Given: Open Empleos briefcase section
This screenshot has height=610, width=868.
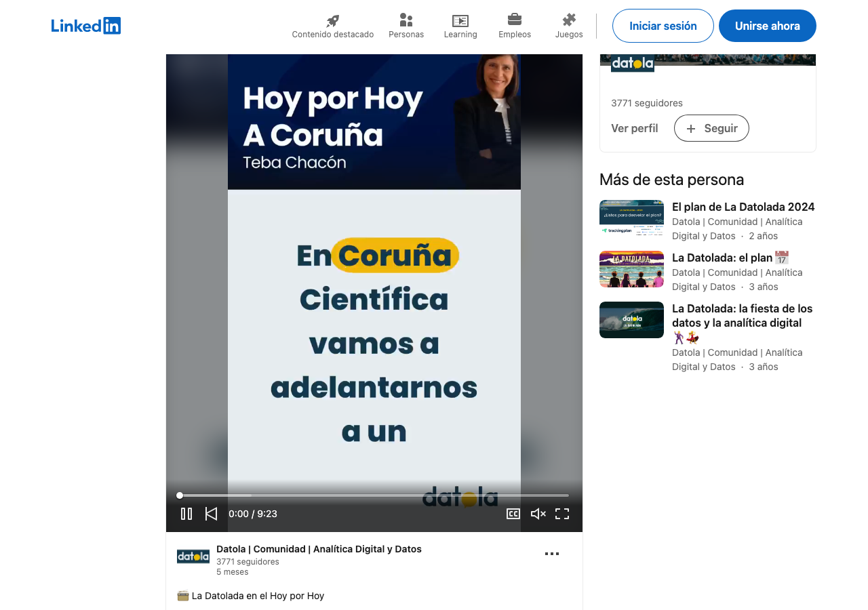Looking at the screenshot, I should pyautogui.click(x=515, y=26).
